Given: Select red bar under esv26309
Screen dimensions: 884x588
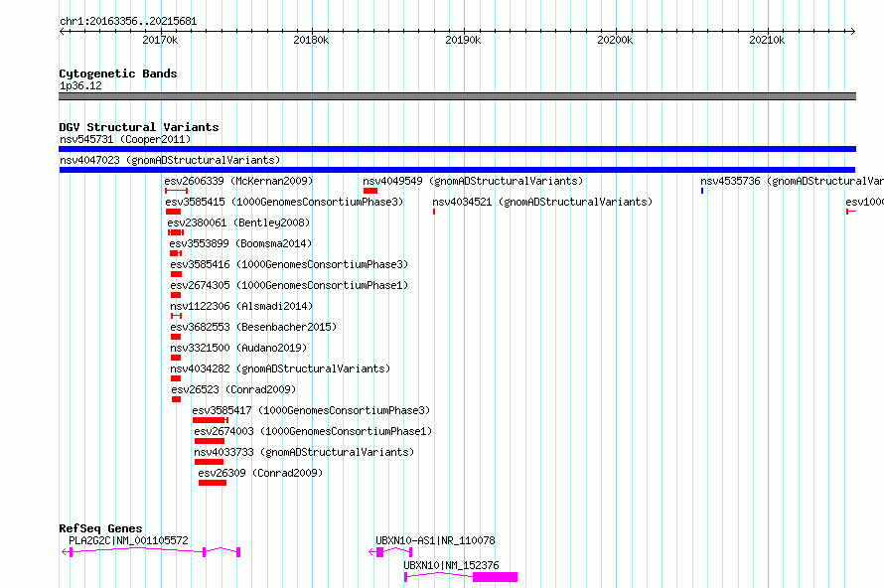Looking at the screenshot, I should pyautogui.click(x=213, y=483).
